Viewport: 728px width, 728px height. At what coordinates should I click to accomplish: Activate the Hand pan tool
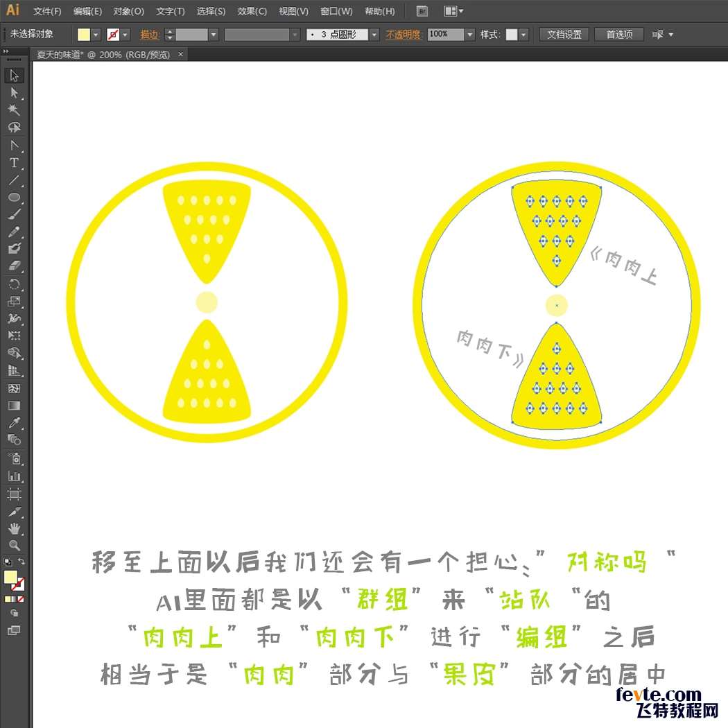click(x=14, y=528)
